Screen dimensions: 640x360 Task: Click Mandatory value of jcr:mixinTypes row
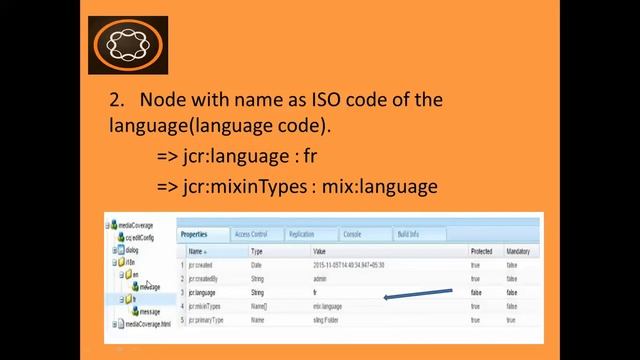click(x=511, y=307)
